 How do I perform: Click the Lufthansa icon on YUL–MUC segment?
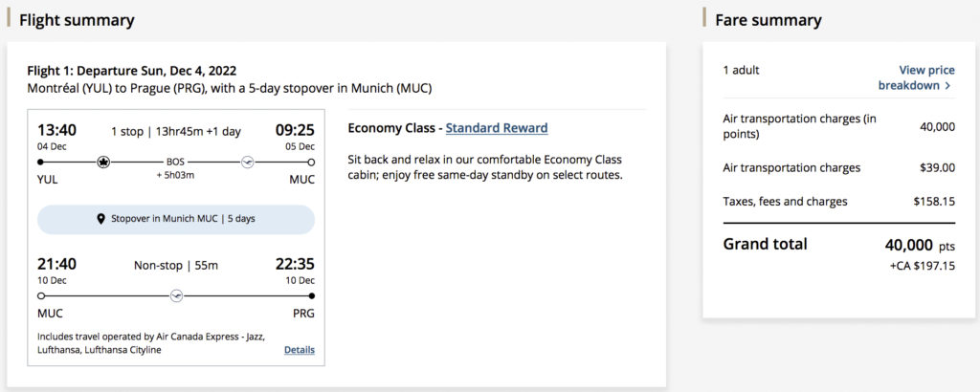click(x=248, y=163)
